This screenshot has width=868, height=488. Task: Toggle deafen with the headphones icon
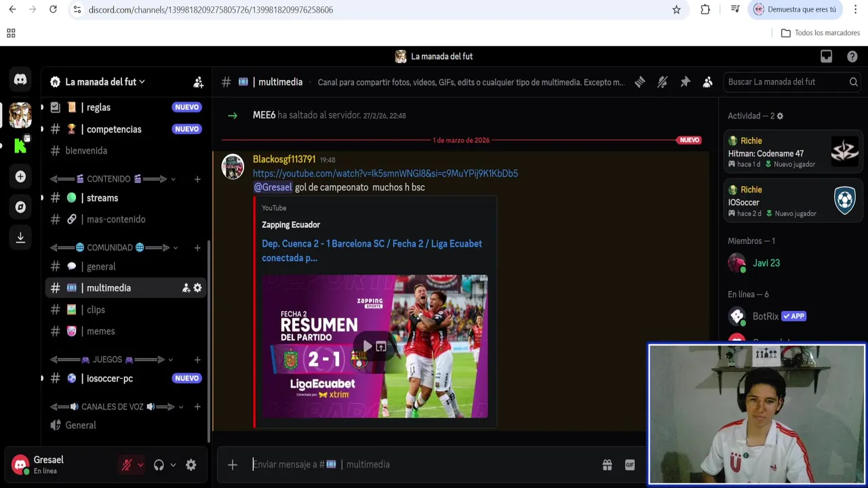tap(159, 465)
